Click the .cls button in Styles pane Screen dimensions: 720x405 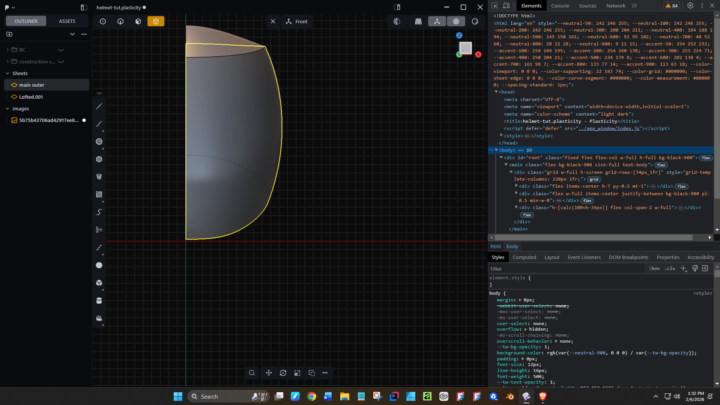[670, 269]
